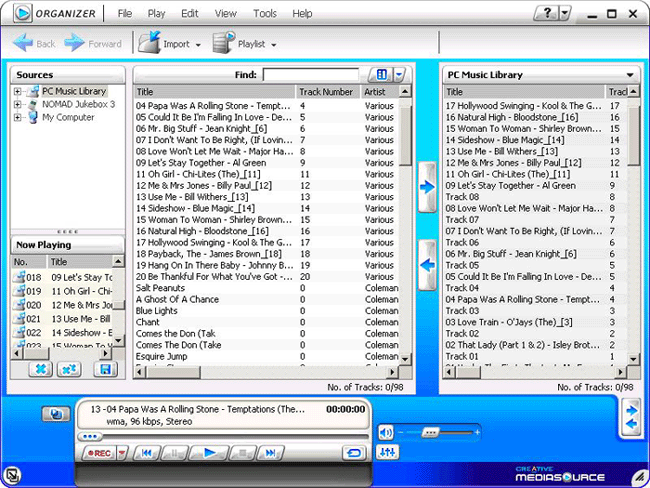Expand the My Computer tree node
This screenshot has height=488, width=650.
tap(17, 117)
